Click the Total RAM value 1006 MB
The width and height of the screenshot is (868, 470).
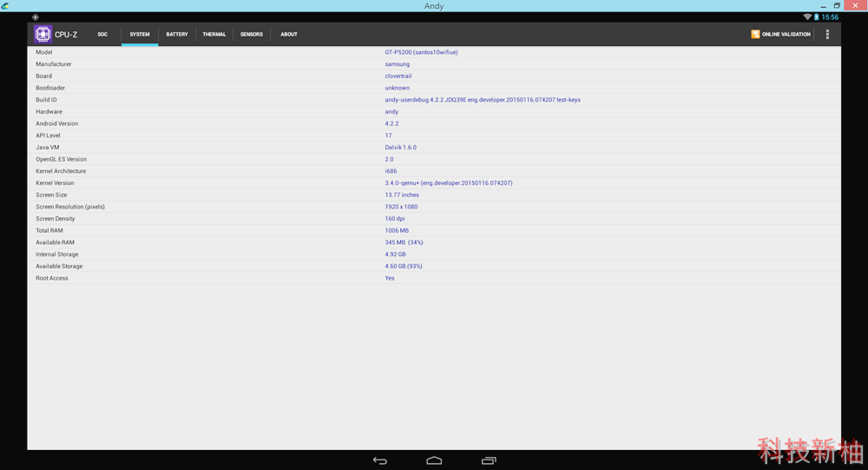[x=397, y=230]
